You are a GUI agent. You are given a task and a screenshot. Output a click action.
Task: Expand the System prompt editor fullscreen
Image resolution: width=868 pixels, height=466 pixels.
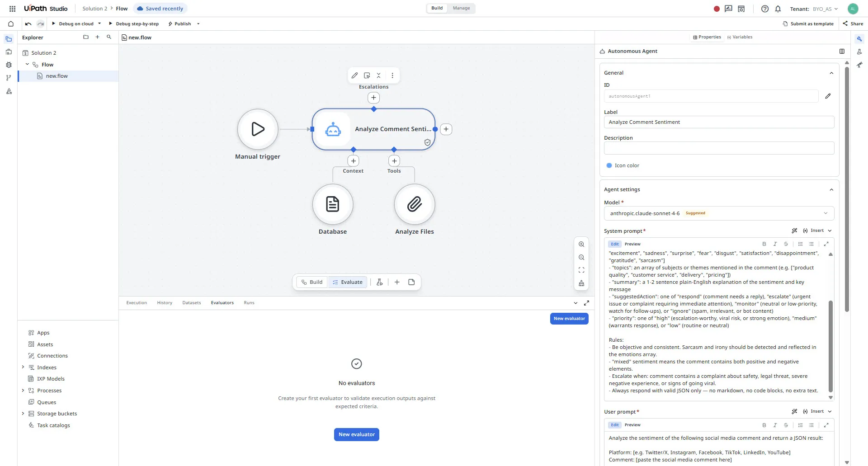[x=826, y=244]
